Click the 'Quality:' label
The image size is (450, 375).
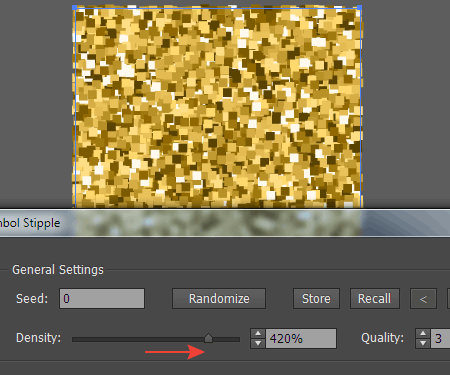382,338
